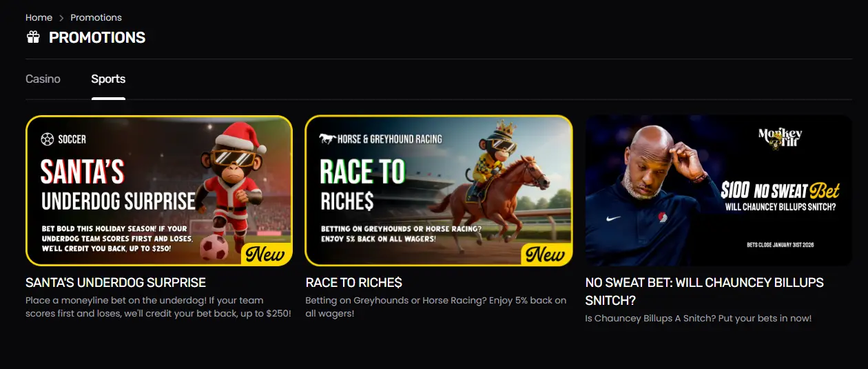
Task: Click the soccer ball icon on Santa banner
Action: pyautogui.click(x=47, y=139)
